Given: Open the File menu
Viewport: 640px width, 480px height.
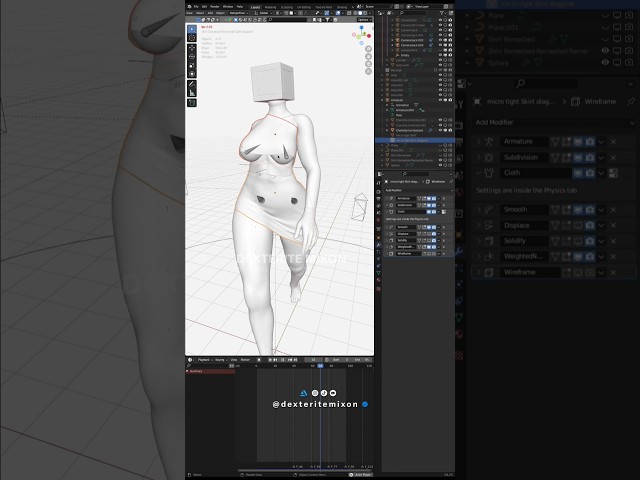Looking at the screenshot, I should (x=196, y=7).
